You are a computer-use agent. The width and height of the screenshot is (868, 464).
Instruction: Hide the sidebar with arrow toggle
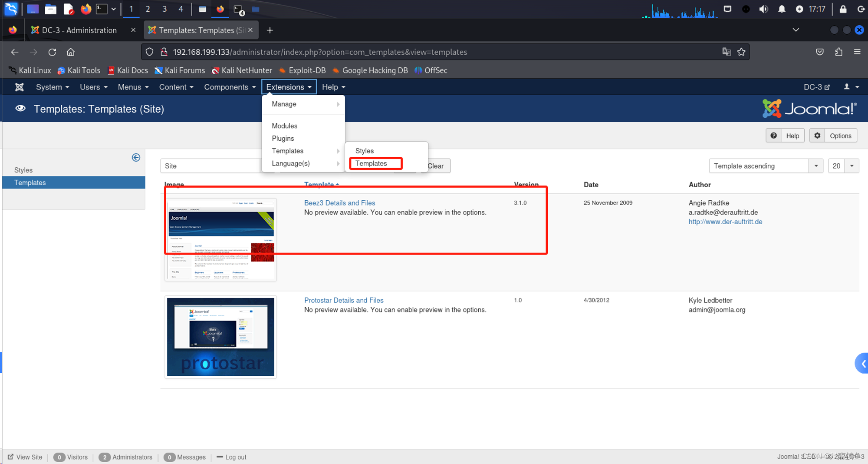coord(136,157)
